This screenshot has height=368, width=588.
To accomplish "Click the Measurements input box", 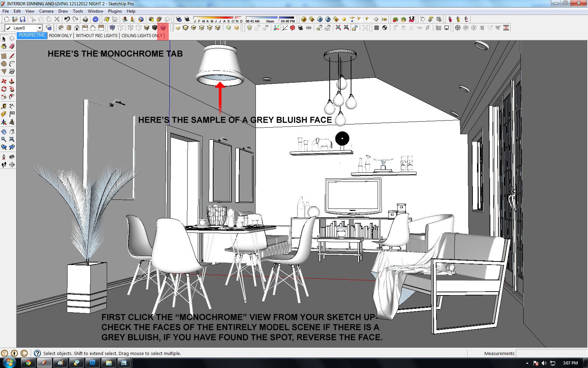I will tap(551, 353).
